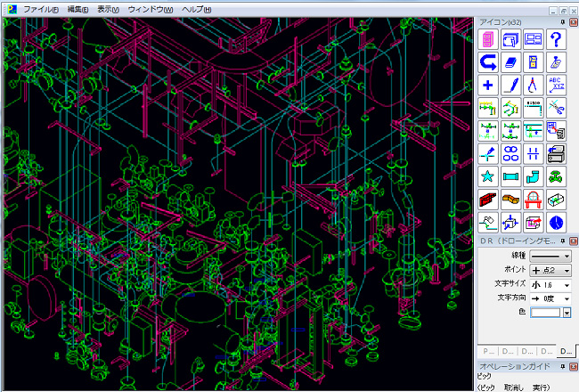Click the cyan star icon
579x392 pixels.
click(x=488, y=176)
